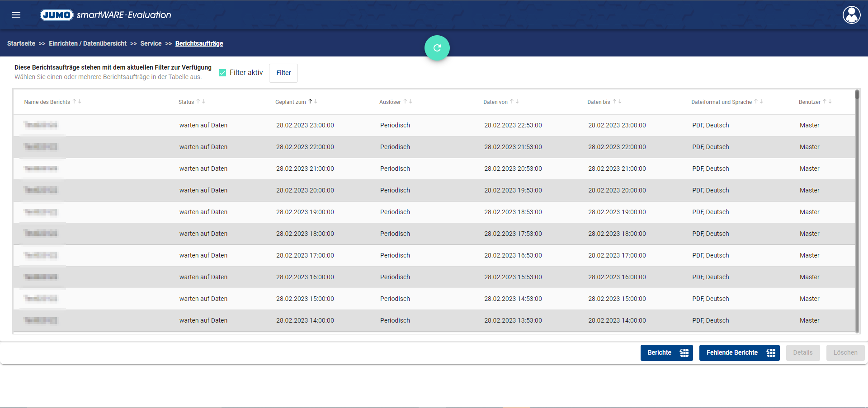Image resolution: width=868 pixels, height=408 pixels.
Task: Select row planned 28.02.2023 18:00:00
Action: [434, 234]
